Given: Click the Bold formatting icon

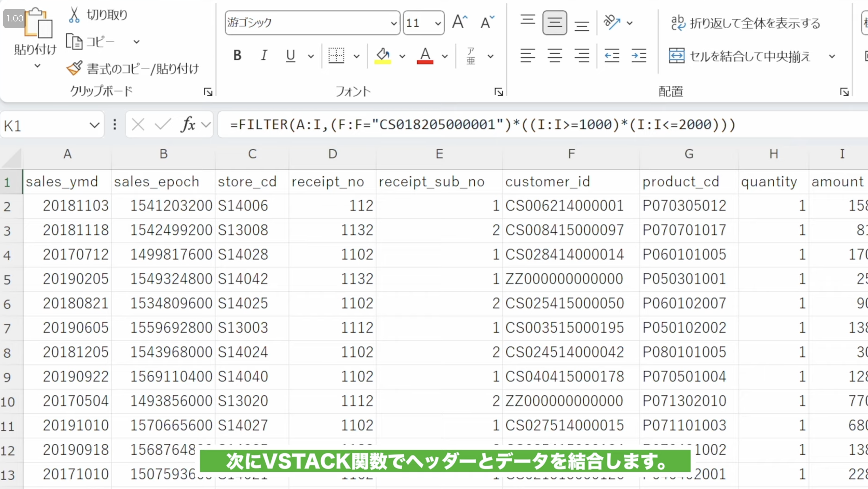Looking at the screenshot, I should click(237, 56).
